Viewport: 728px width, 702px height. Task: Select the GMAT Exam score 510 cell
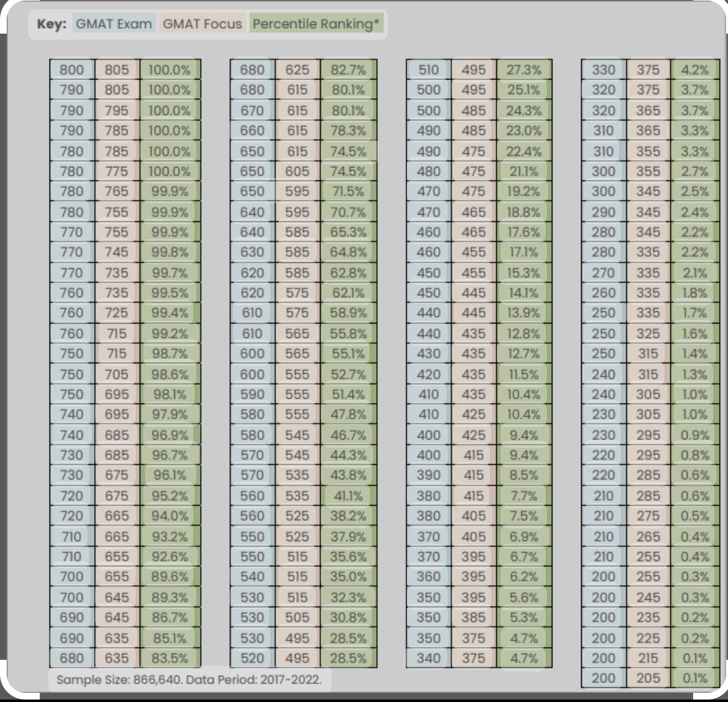click(x=428, y=70)
